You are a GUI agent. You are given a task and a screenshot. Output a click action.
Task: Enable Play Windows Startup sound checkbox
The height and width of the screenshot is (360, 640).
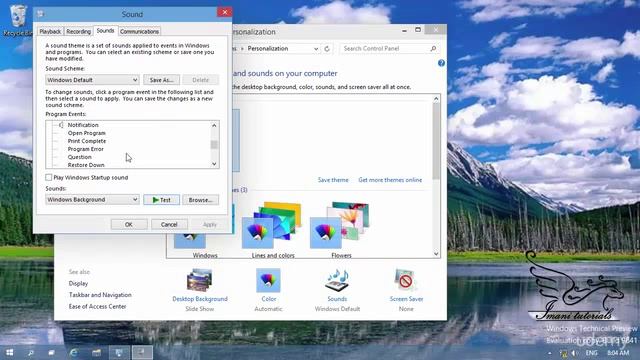[x=49, y=177]
